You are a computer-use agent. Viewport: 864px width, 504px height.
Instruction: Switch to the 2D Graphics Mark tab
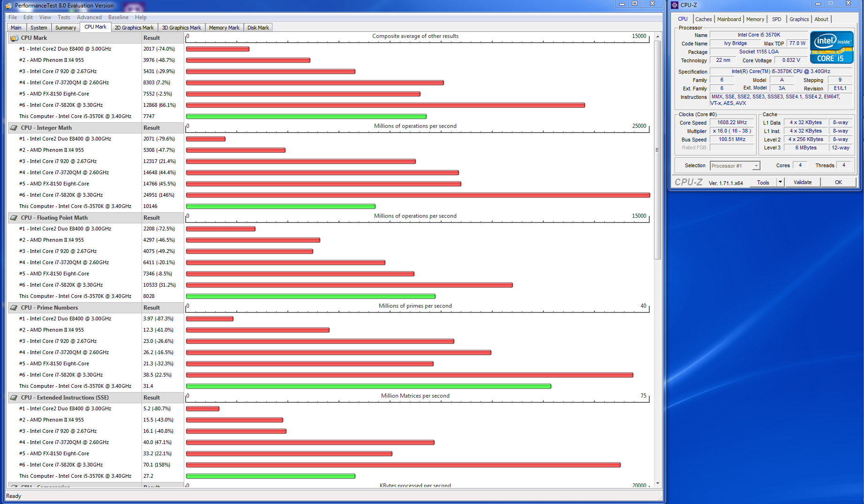pyautogui.click(x=134, y=28)
